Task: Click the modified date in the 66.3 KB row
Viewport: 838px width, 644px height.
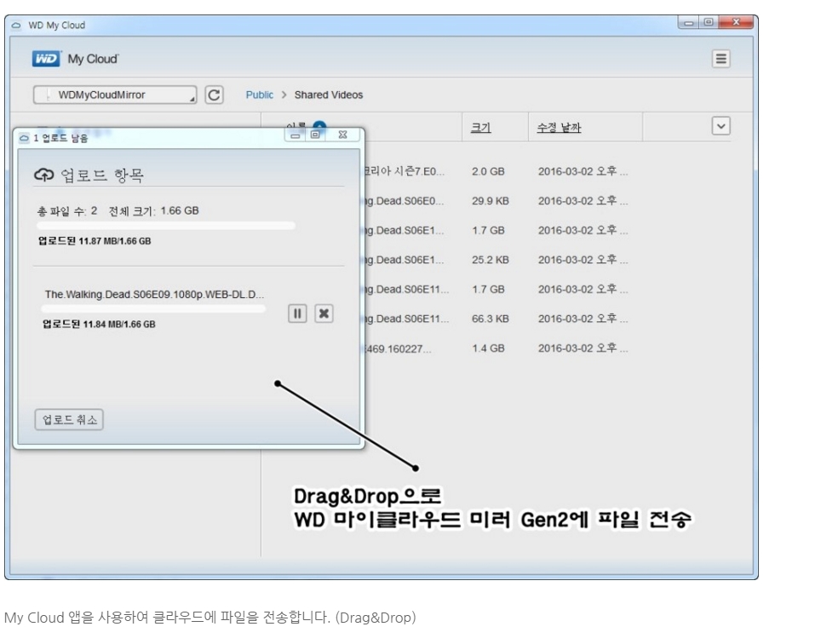Action: coord(583,319)
